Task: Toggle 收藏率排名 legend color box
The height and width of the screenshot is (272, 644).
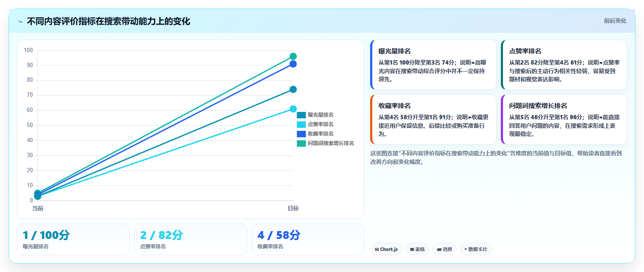Action: point(301,134)
